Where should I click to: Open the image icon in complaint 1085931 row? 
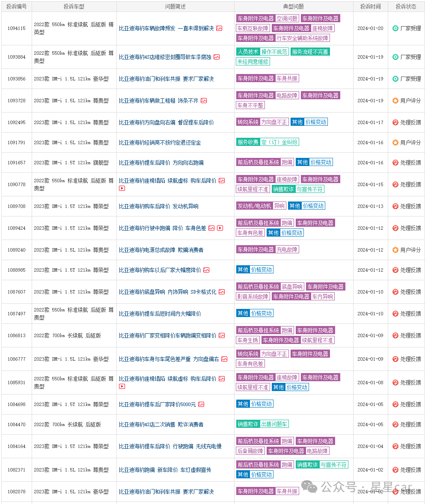tap(222, 379)
